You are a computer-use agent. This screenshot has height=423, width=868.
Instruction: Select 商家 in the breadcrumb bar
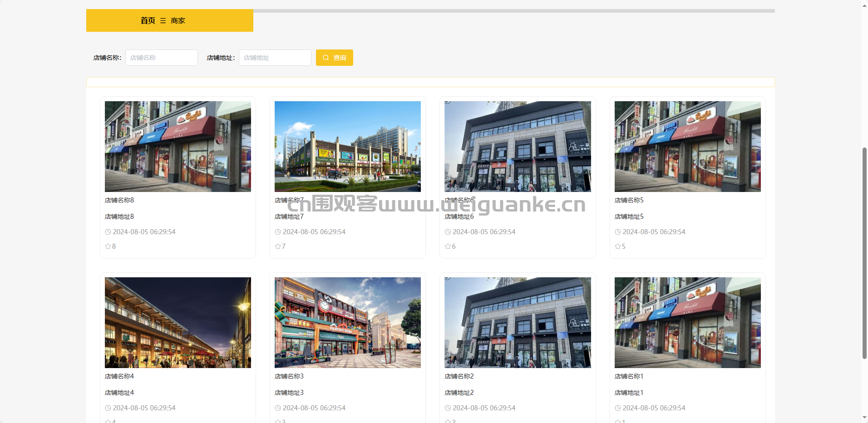coord(178,21)
